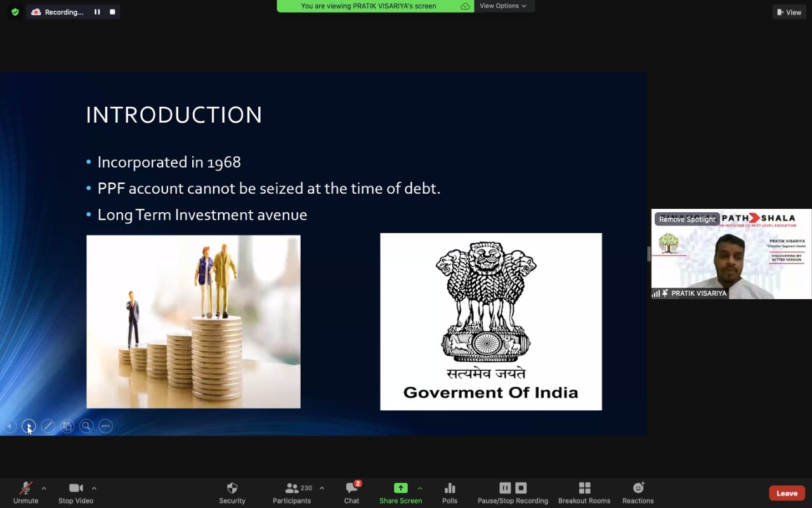812x508 pixels.
Task: Open the Chat panel
Action: (351, 493)
